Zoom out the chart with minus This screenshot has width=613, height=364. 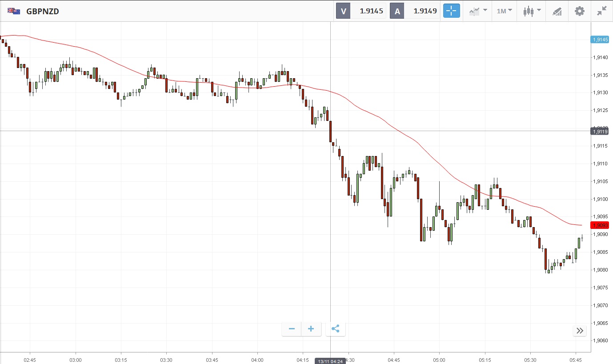[292, 329]
